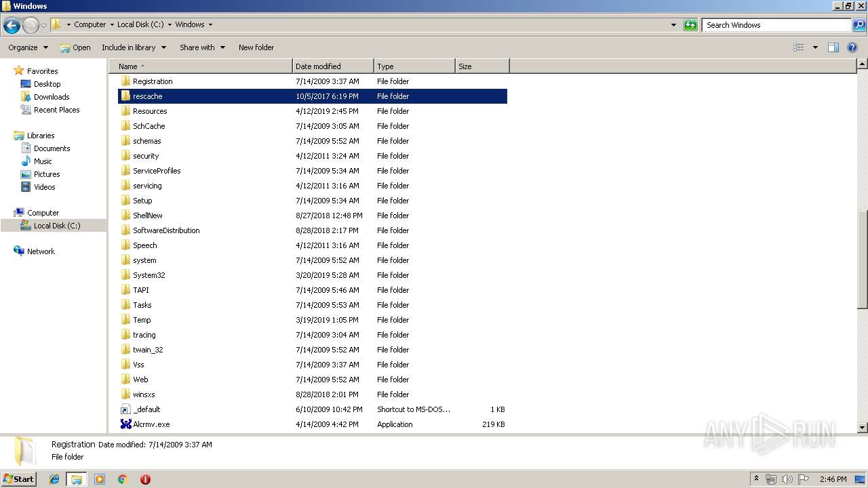Open Downloads in Favorites
Viewport: 868px width, 488px height.
52,97
